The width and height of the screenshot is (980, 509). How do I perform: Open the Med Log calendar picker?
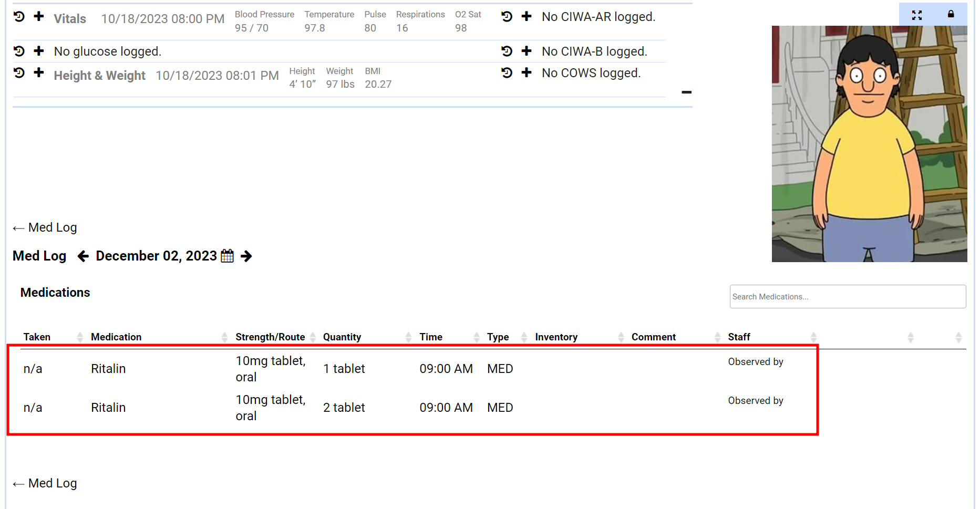click(228, 256)
